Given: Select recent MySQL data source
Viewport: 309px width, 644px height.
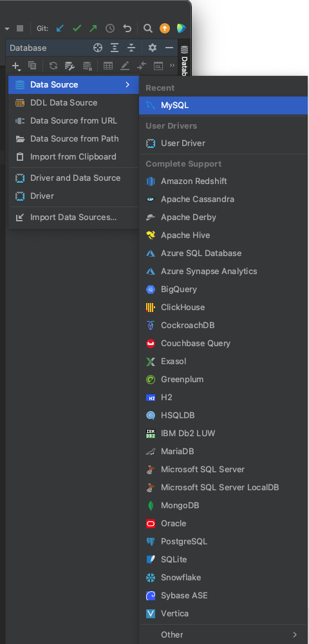Looking at the screenshot, I should click(223, 106).
